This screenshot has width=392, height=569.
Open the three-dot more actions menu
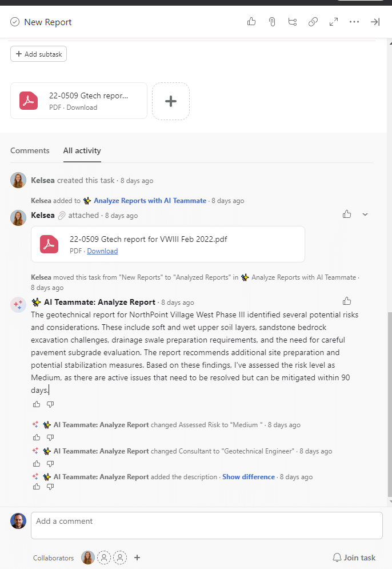(354, 22)
